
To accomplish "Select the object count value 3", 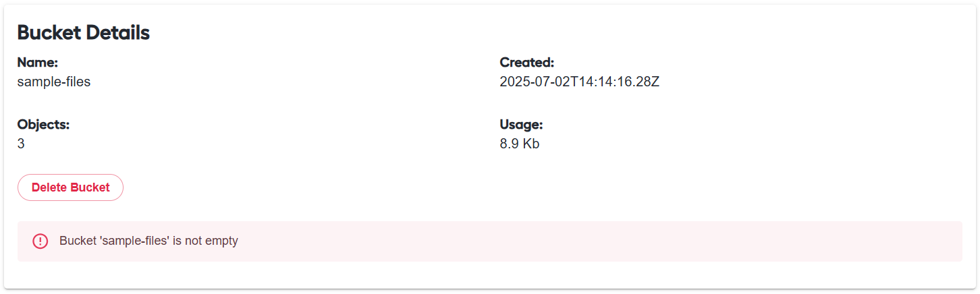I will (x=21, y=144).
